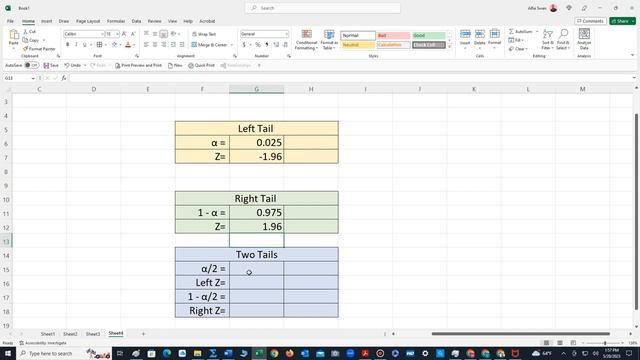Select the cell next to α/2 =
The height and width of the screenshot is (360, 640).
click(256, 269)
